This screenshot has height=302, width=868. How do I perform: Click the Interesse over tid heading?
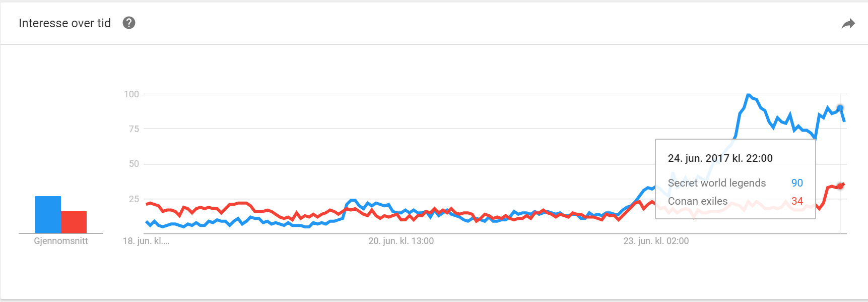64,23
